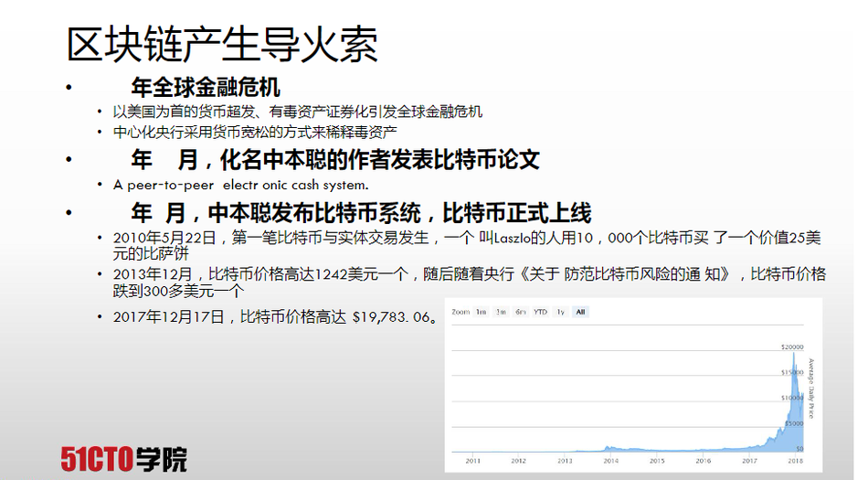
Task: Click the 51CTO学院 logo
Action: tap(124, 459)
